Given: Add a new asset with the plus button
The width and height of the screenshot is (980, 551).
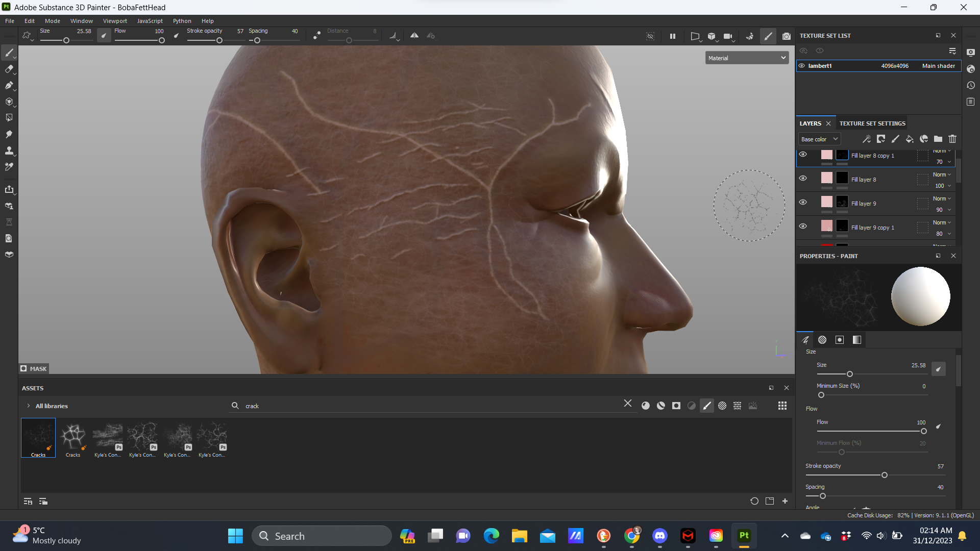Looking at the screenshot, I should coord(785,501).
